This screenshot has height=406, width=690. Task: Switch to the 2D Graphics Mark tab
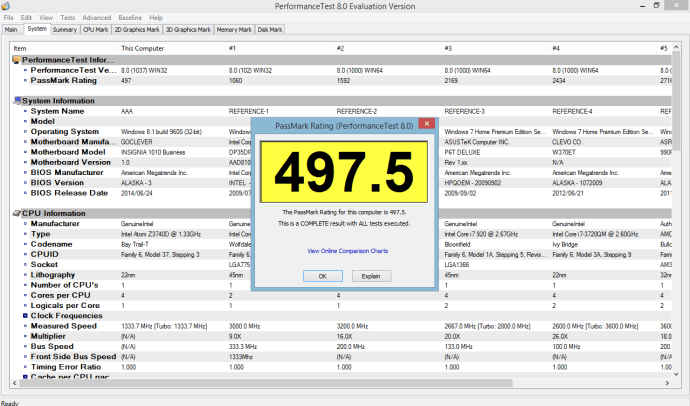click(137, 29)
